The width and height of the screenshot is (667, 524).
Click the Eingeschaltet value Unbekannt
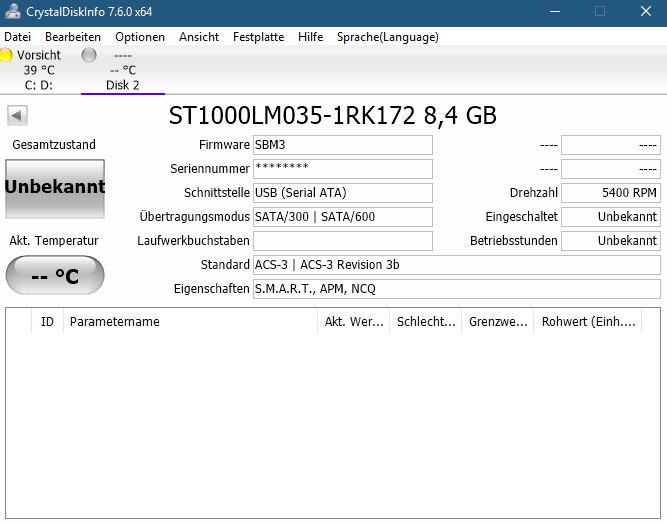(x=611, y=217)
